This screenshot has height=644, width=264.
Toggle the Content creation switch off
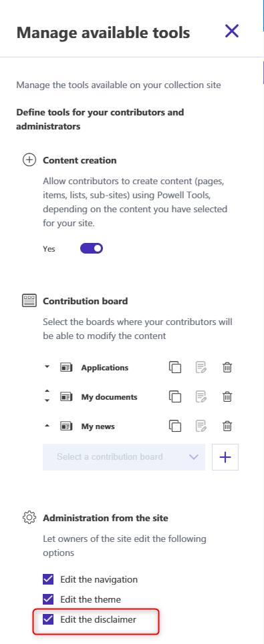[x=92, y=248]
